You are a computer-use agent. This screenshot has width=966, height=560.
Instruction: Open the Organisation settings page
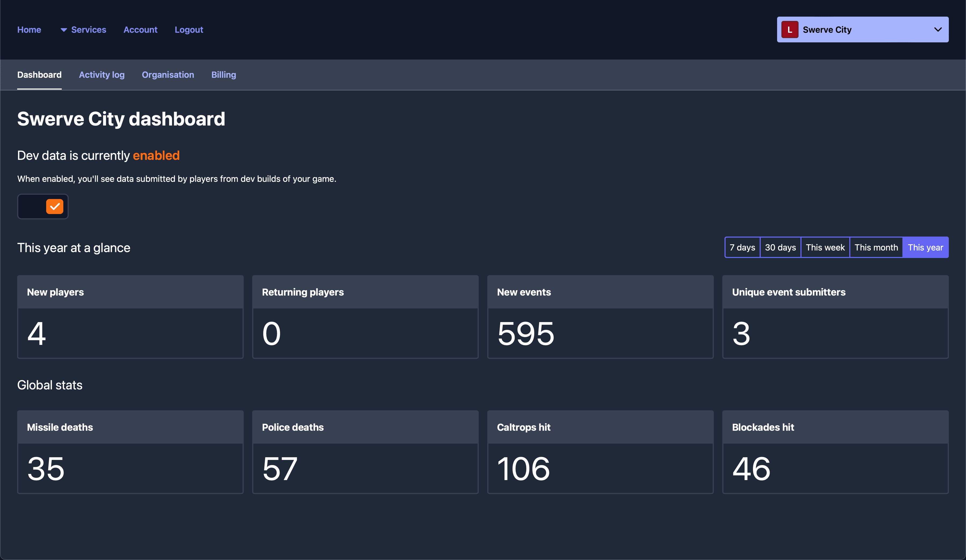tap(167, 75)
